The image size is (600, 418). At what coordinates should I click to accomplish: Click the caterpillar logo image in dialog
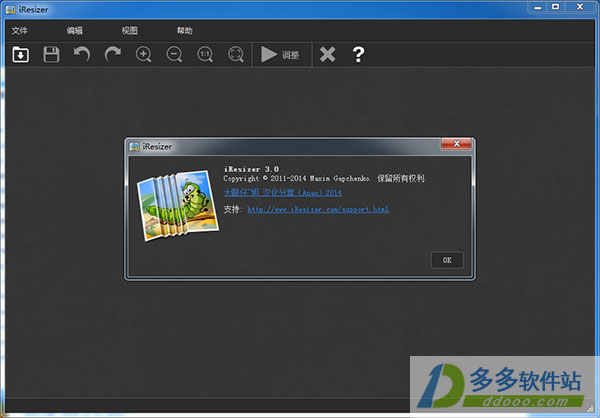click(x=178, y=206)
